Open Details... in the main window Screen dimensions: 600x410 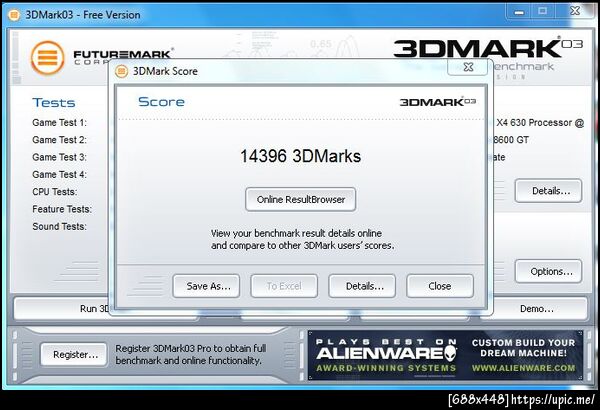tap(549, 191)
